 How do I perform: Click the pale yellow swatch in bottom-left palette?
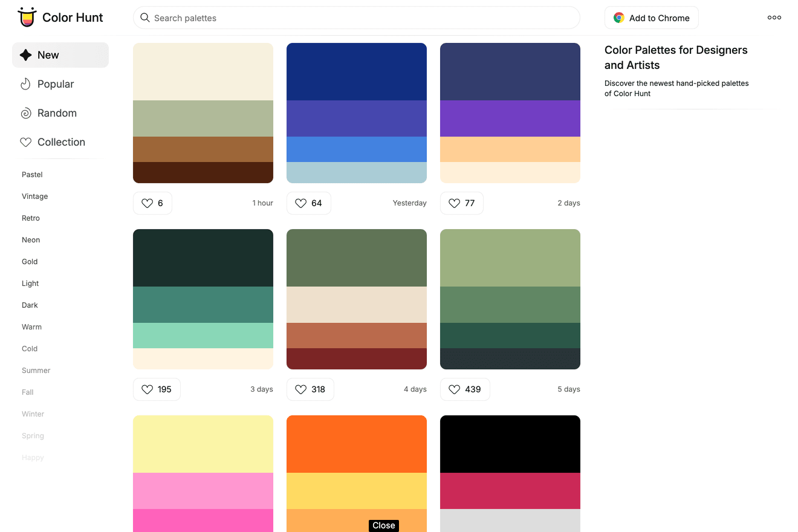coord(203,444)
